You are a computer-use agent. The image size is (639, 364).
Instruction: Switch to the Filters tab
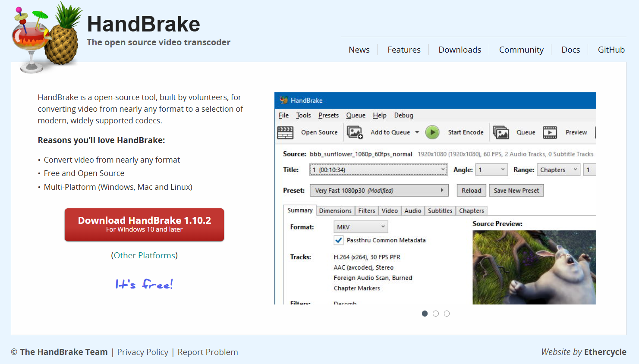[x=366, y=211]
